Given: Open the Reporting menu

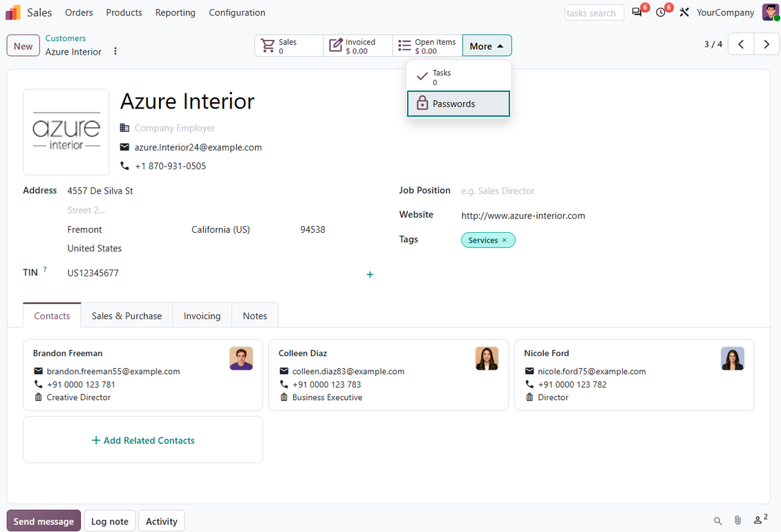Looking at the screenshot, I should coord(176,12).
